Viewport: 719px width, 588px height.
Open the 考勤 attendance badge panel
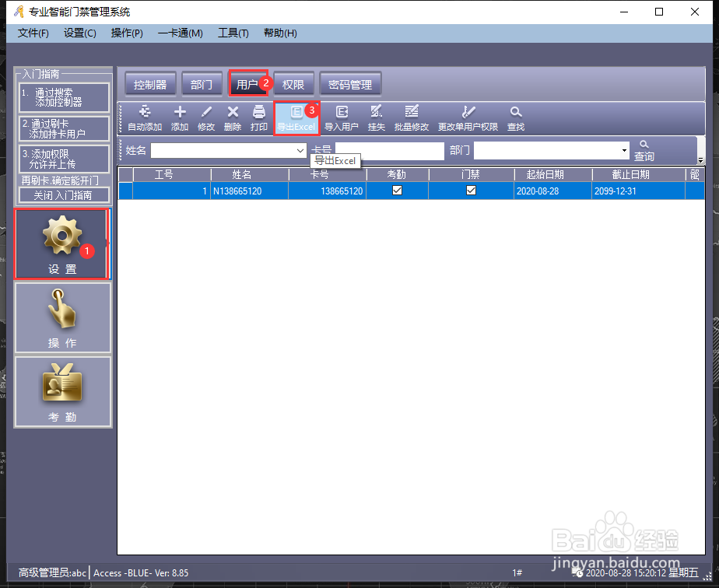(x=62, y=392)
